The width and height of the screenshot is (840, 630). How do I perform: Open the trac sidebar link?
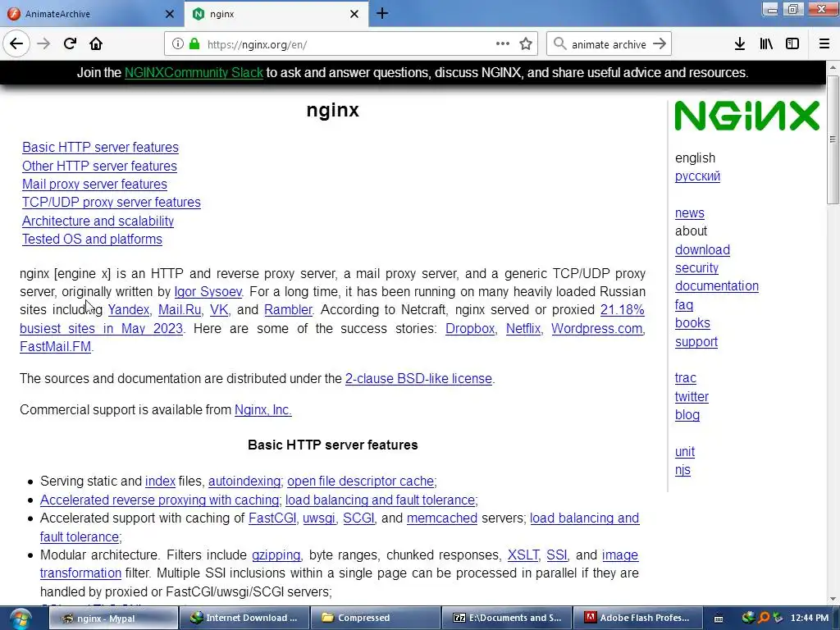tap(685, 378)
